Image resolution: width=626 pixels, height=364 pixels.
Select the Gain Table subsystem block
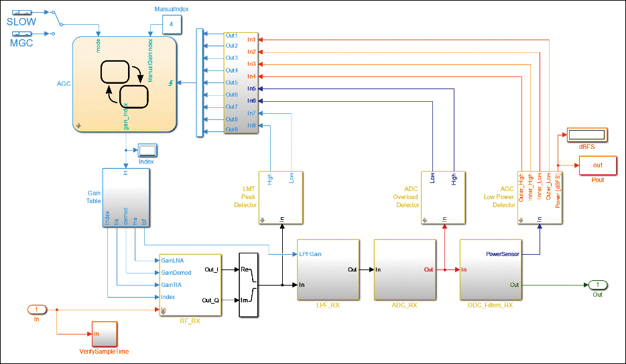pyautogui.click(x=126, y=198)
